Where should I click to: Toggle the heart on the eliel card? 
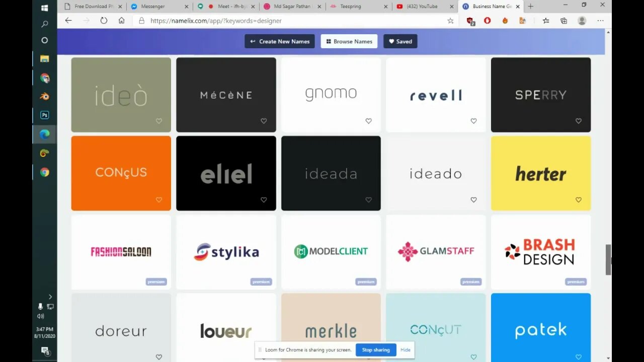click(x=264, y=200)
